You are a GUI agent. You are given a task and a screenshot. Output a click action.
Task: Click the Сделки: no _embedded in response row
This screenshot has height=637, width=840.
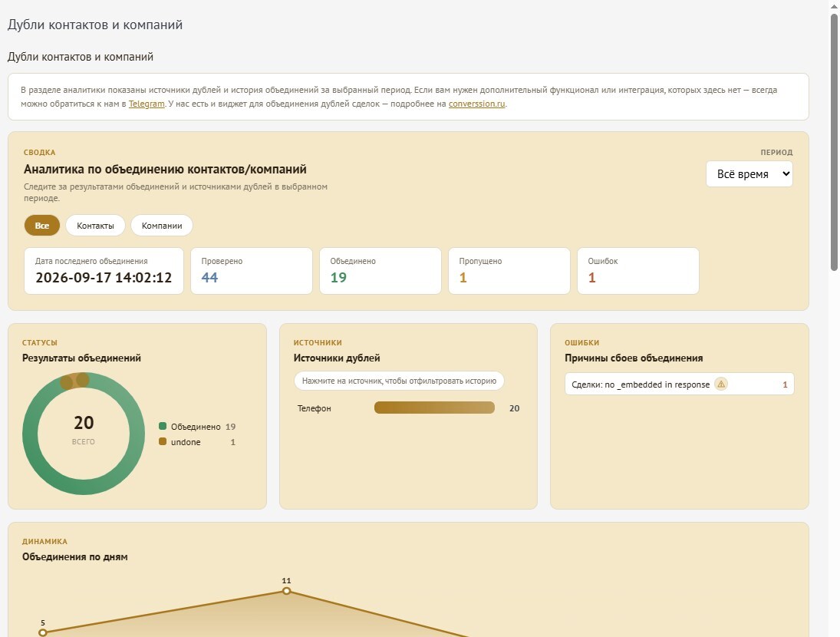coord(679,385)
